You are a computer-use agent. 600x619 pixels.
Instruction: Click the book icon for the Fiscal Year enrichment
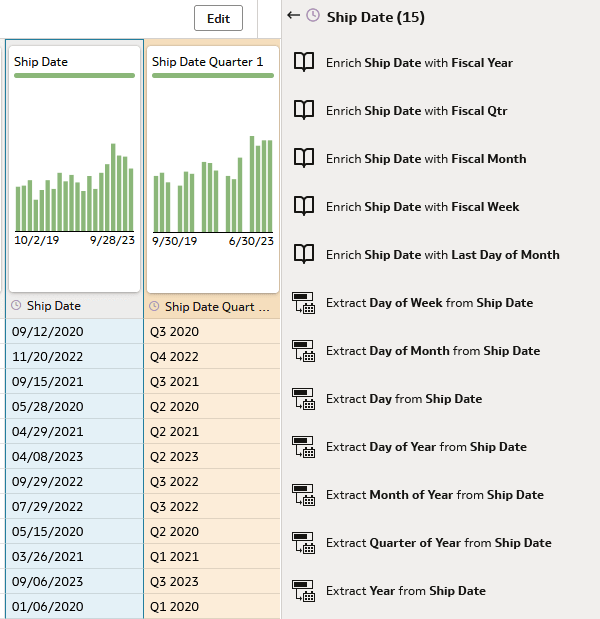304,62
